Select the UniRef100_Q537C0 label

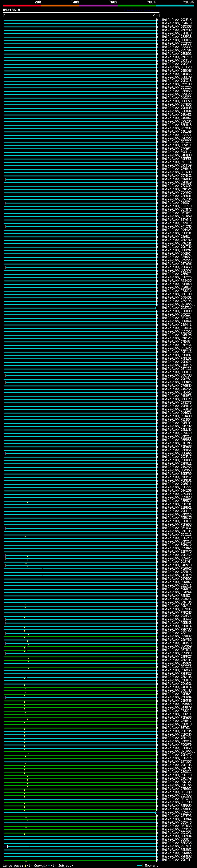(177, 308)
